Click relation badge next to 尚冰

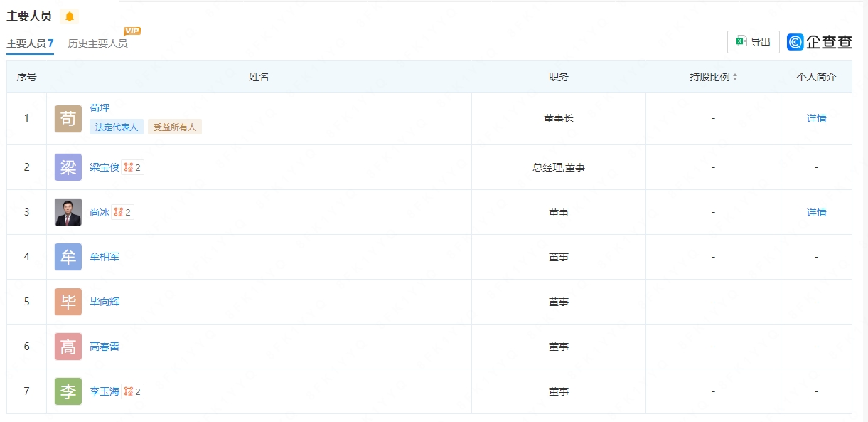pyautogui.click(x=123, y=212)
